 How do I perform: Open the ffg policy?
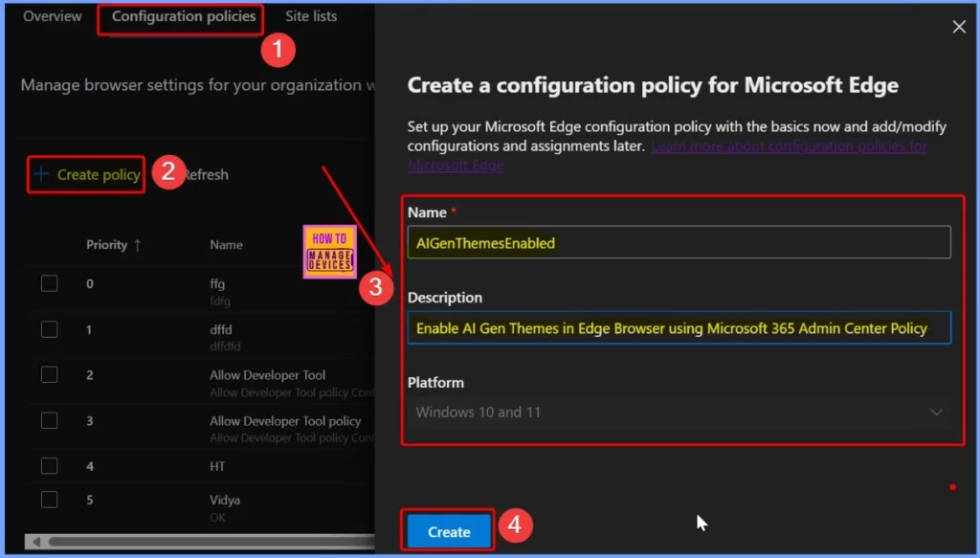tap(217, 283)
